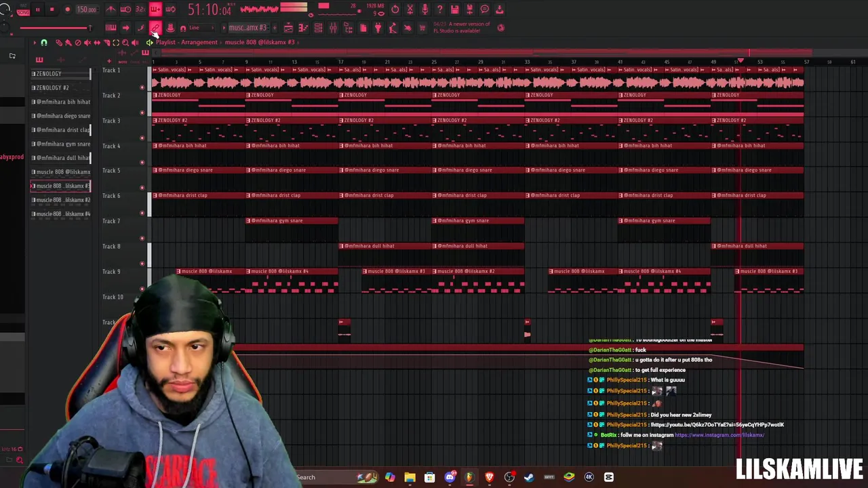Viewport: 868px width, 488px height.
Task: Open the channel rack view icon
Action: click(318, 28)
